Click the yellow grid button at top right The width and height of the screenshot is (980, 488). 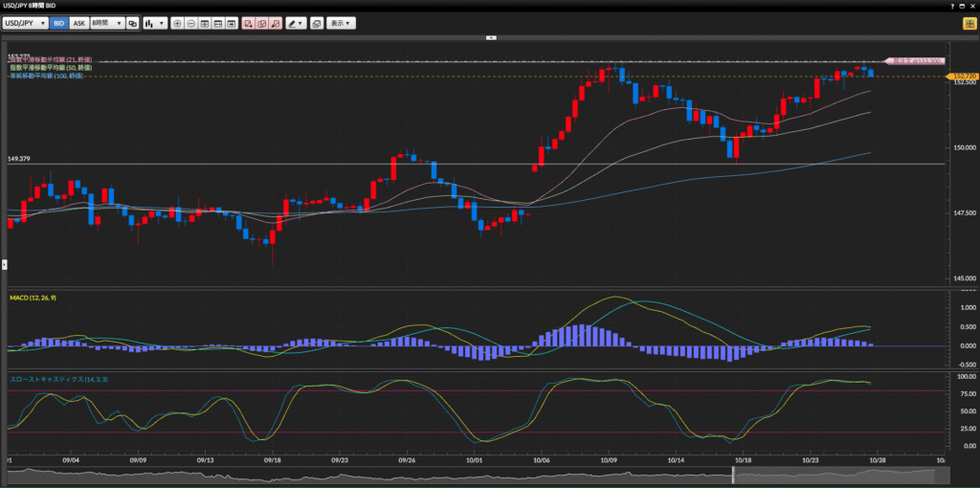(969, 22)
